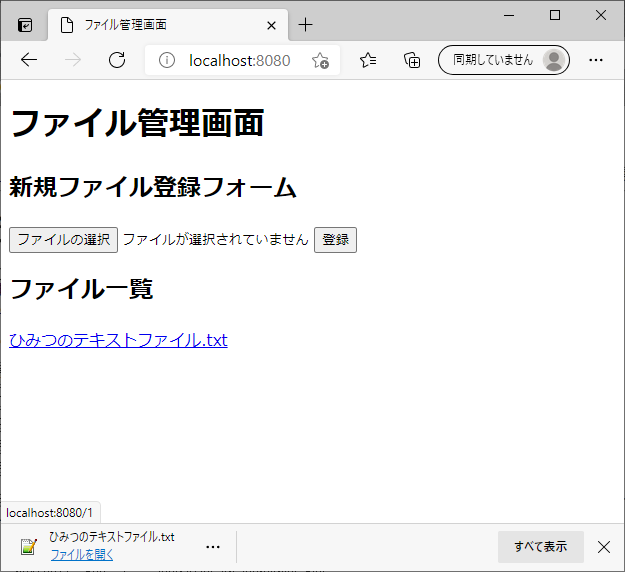Click the すべて表示 button
625x572 pixels.
pos(540,546)
